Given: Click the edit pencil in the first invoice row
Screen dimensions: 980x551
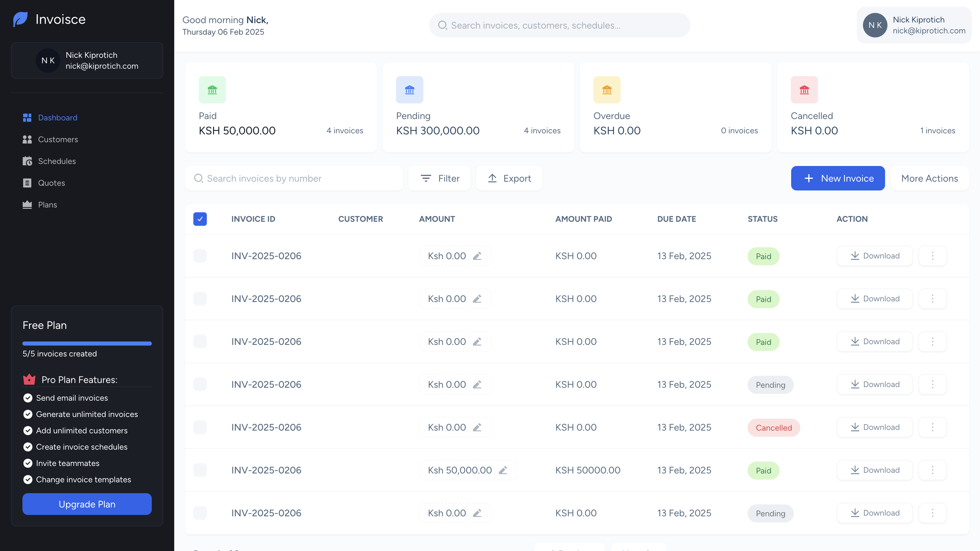Looking at the screenshot, I should click(x=477, y=256).
